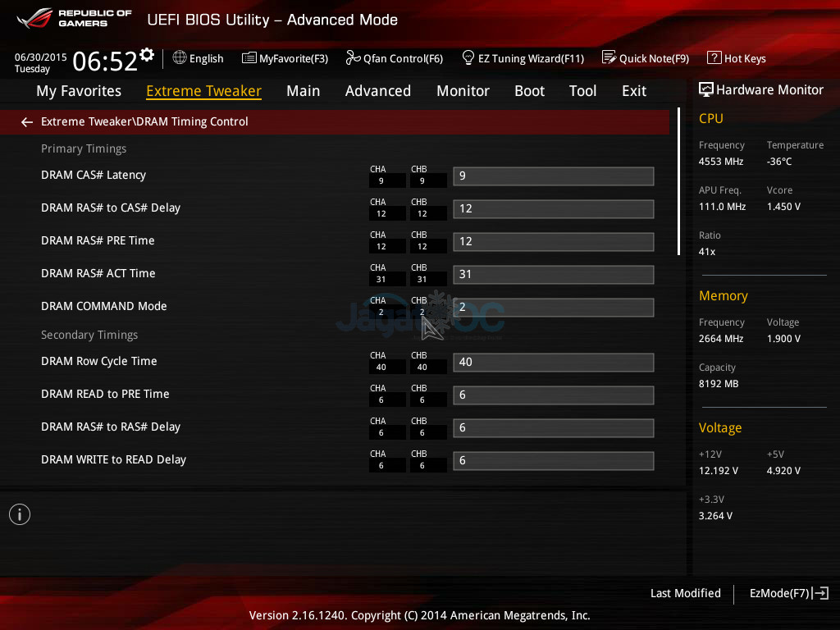Open the Monitor tab
840x630 pixels.
point(463,91)
